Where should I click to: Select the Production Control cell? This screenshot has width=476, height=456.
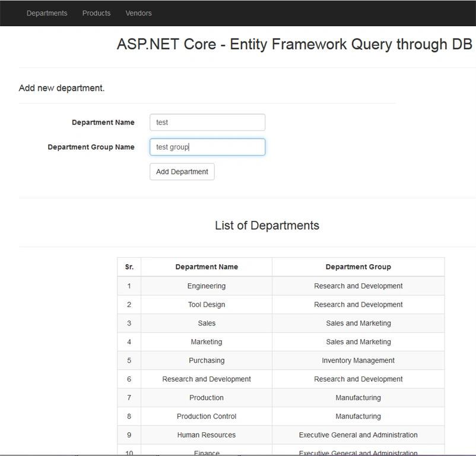pos(207,416)
